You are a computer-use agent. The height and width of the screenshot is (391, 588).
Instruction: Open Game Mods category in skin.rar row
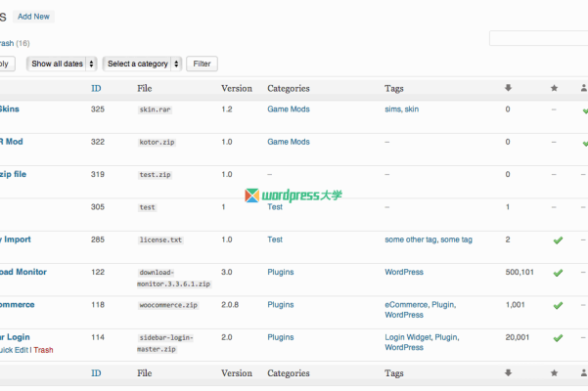coord(288,109)
